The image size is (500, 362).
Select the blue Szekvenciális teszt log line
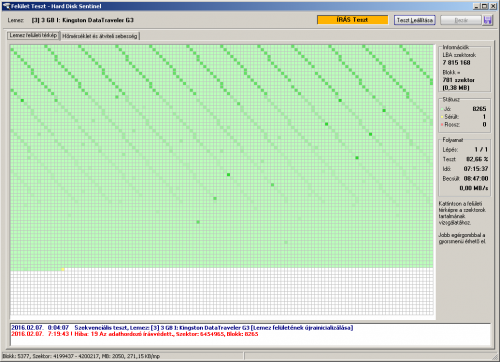click(x=182, y=328)
